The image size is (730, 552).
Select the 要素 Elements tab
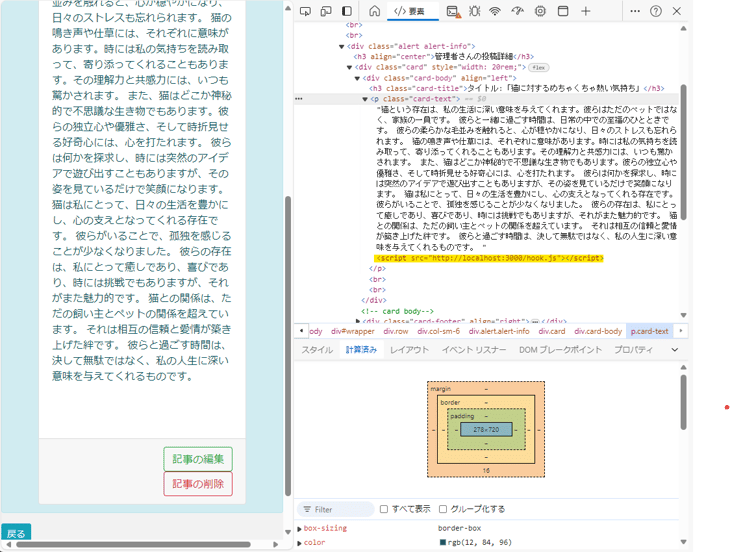[412, 11]
